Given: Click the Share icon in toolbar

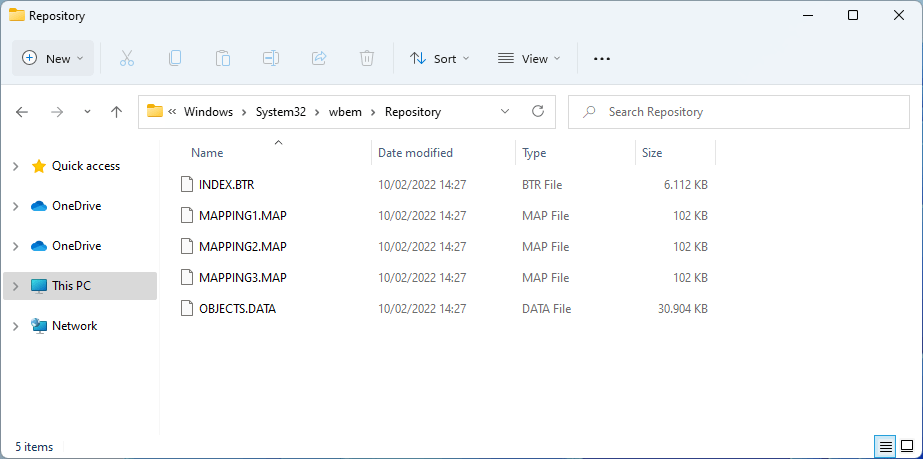Looking at the screenshot, I should click(x=319, y=58).
